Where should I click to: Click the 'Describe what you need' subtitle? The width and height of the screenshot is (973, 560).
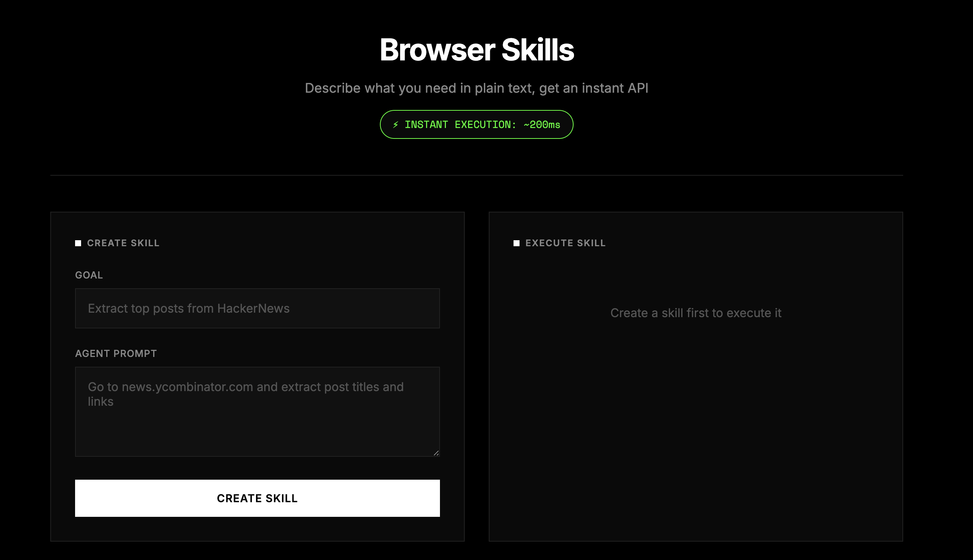point(476,88)
